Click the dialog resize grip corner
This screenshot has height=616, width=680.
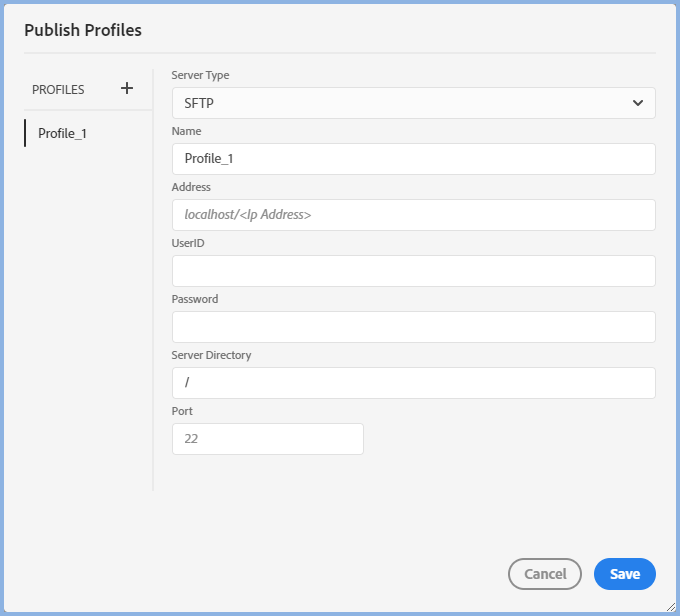(669, 606)
